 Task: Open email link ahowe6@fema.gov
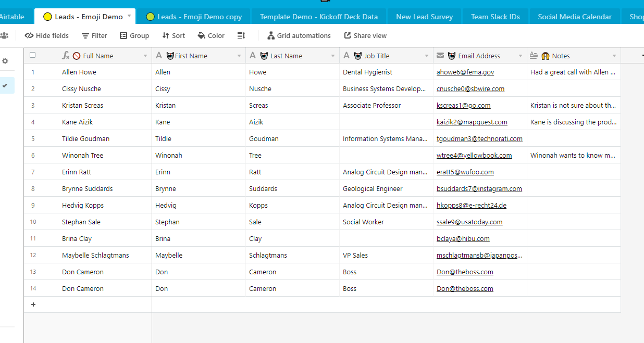click(x=465, y=72)
